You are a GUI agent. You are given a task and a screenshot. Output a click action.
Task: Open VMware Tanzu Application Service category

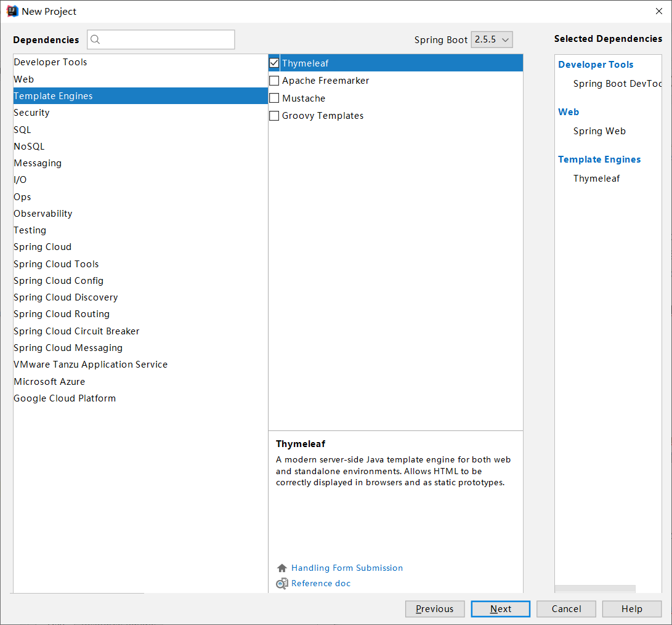(x=140, y=365)
